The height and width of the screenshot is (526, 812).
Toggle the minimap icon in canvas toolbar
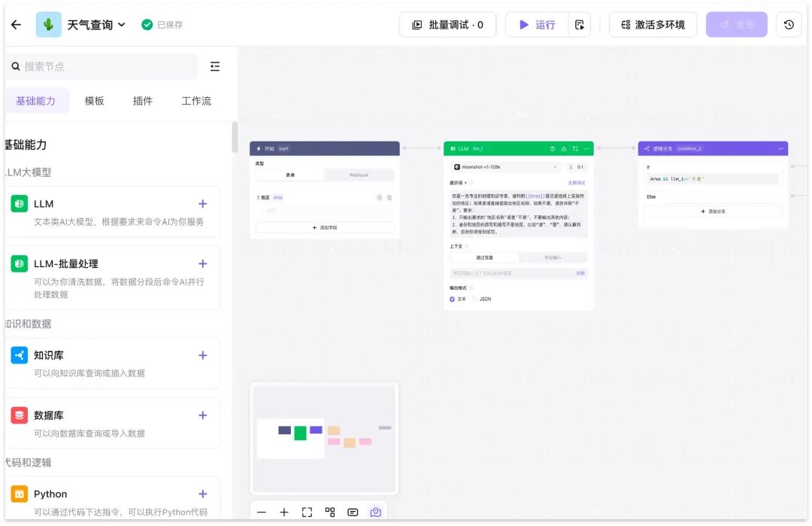click(x=375, y=512)
